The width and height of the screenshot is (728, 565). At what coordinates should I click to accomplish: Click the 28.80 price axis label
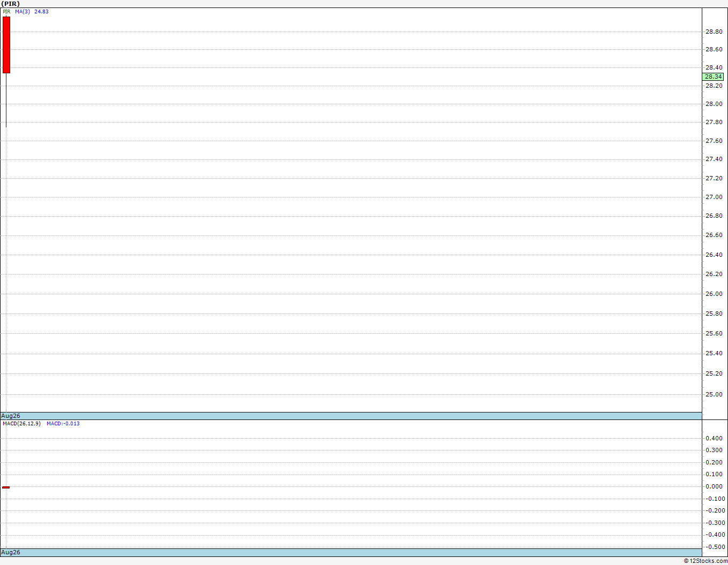click(714, 32)
